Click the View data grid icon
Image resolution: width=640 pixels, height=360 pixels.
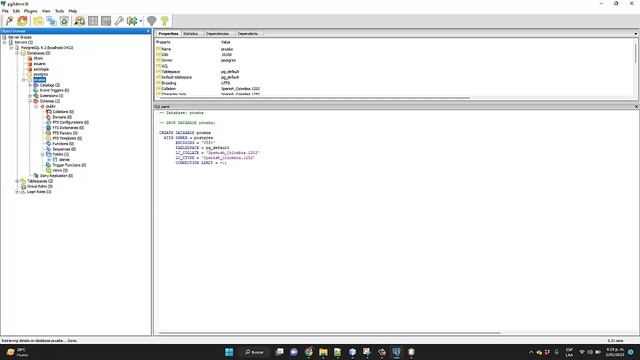[93, 21]
